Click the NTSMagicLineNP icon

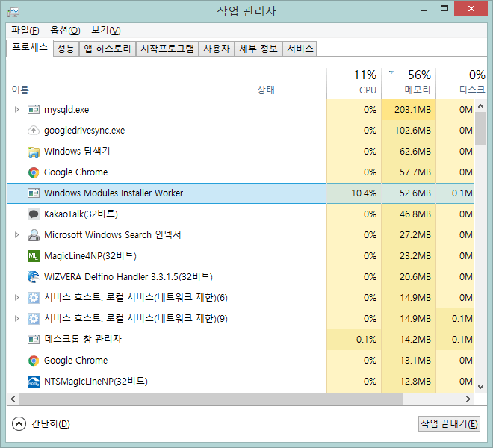coord(34,382)
